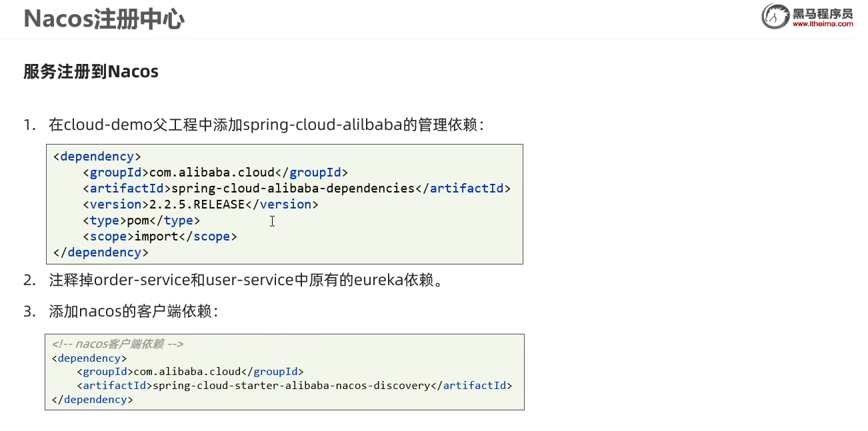Click the opening <dependency> tag in the nacos client block

(89, 358)
